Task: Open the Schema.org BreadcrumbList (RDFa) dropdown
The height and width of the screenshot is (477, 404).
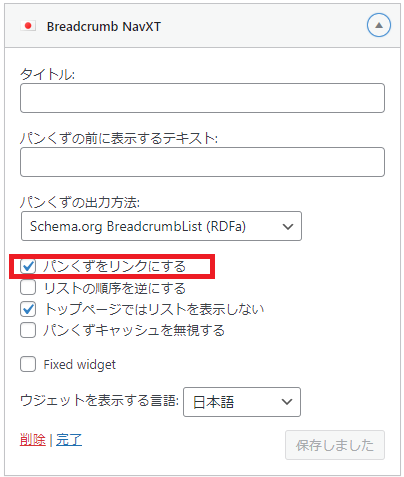Action: [x=161, y=226]
